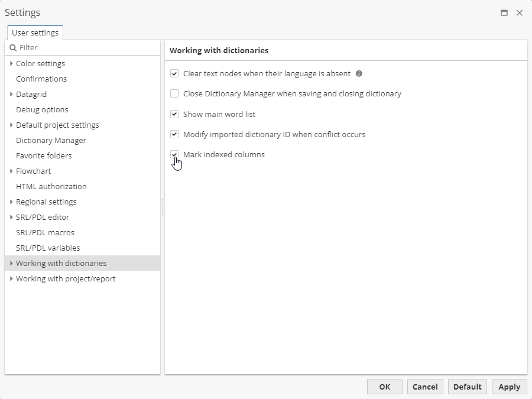
Task: Uncheck Clear text nodes when language absent
Action: coord(174,74)
